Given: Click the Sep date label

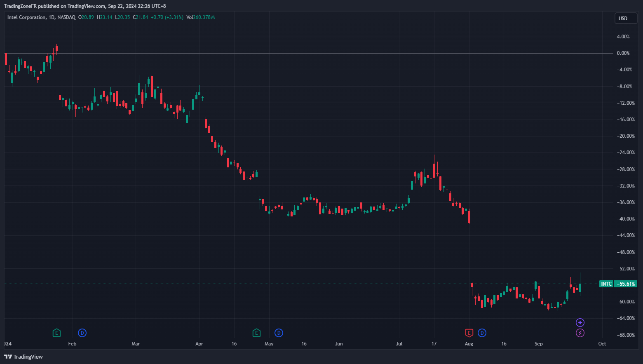Looking at the screenshot, I should point(539,344).
